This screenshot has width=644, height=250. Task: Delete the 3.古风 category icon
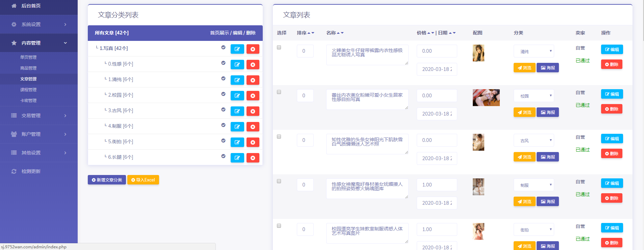[x=253, y=111]
